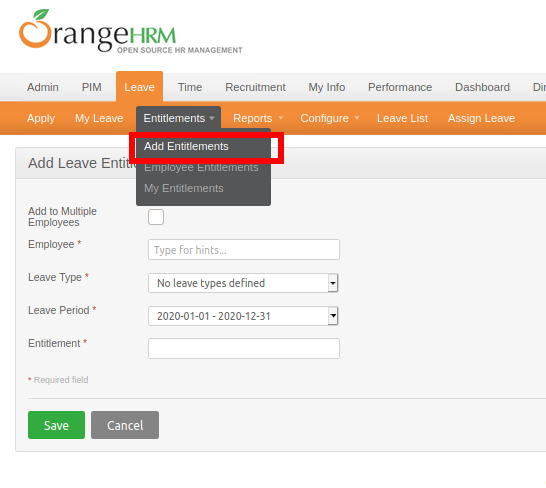546x488 pixels.
Task: Expand the Reports dropdown menu
Action: (x=257, y=118)
